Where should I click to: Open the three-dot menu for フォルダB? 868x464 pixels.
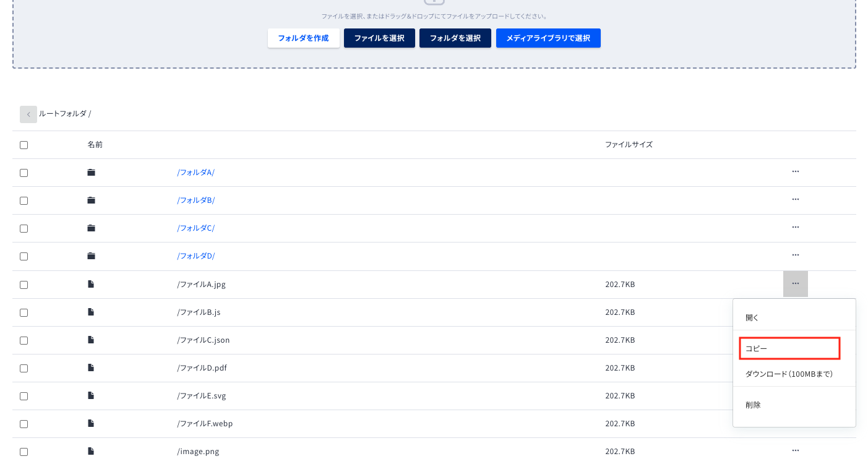796,199
